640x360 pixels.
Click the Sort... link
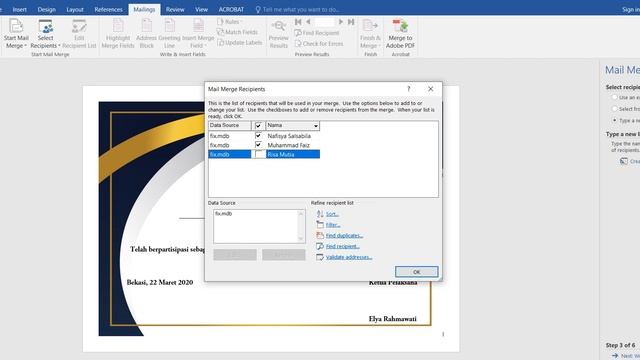(x=332, y=214)
